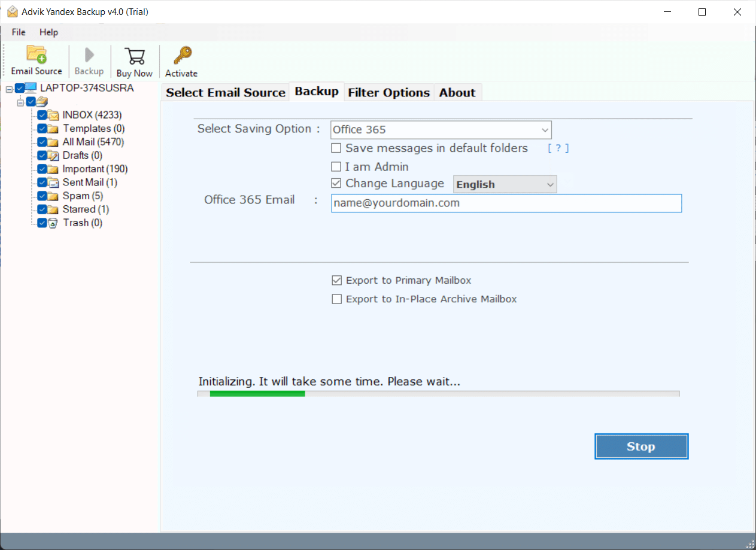This screenshot has height=550, width=756.
Task: Click the Stop button
Action: click(641, 446)
